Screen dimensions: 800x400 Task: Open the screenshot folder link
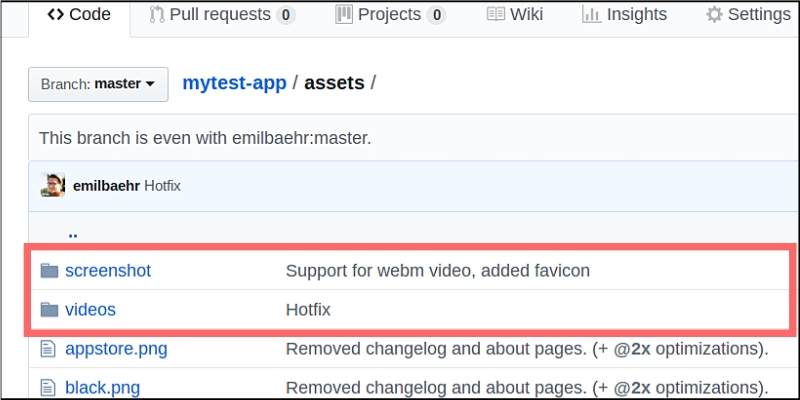coord(107,270)
